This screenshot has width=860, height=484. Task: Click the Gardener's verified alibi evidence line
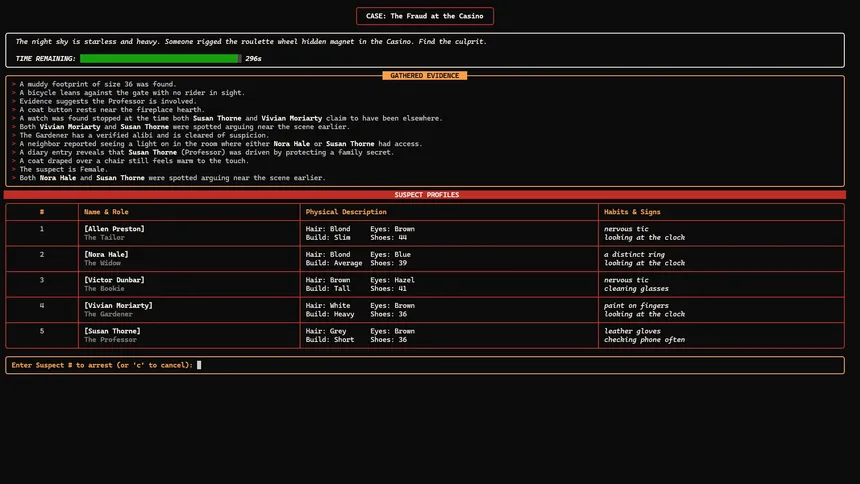[x=144, y=135]
